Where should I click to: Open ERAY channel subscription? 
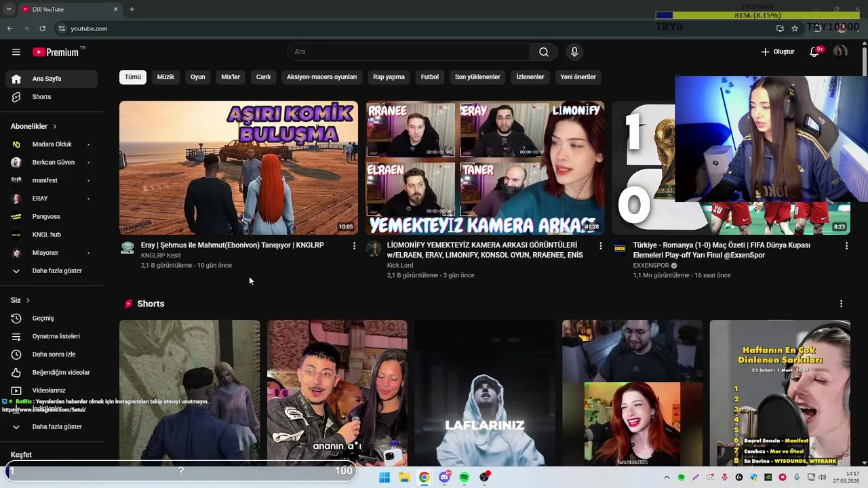52,199
